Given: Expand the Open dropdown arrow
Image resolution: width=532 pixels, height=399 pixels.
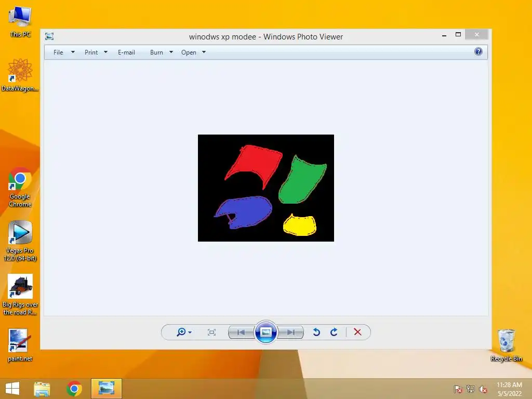Looking at the screenshot, I should [204, 52].
